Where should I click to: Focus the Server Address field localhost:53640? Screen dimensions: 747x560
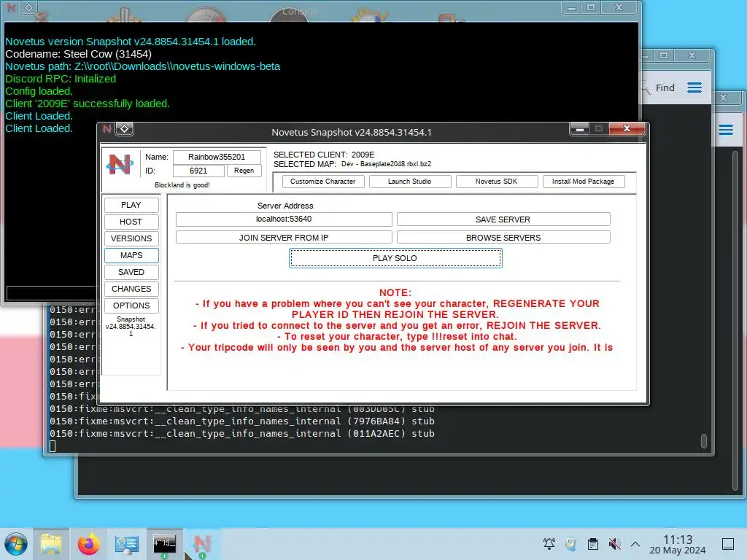284,219
